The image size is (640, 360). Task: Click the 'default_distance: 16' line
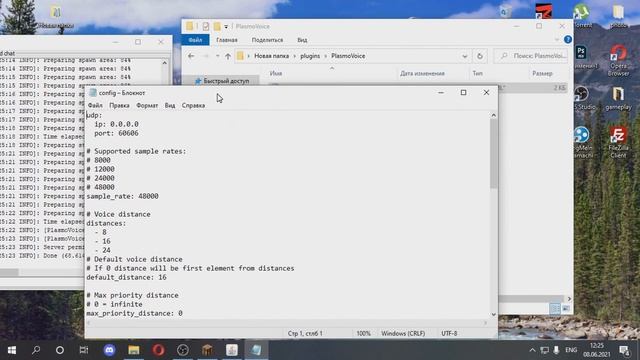coord(126,277)
